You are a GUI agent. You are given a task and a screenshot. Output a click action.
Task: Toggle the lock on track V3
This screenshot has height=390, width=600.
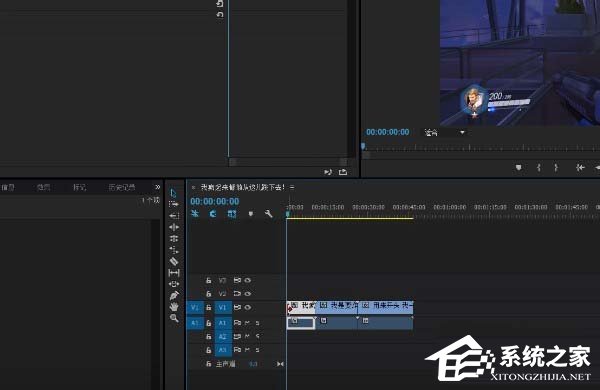point(209,281)
